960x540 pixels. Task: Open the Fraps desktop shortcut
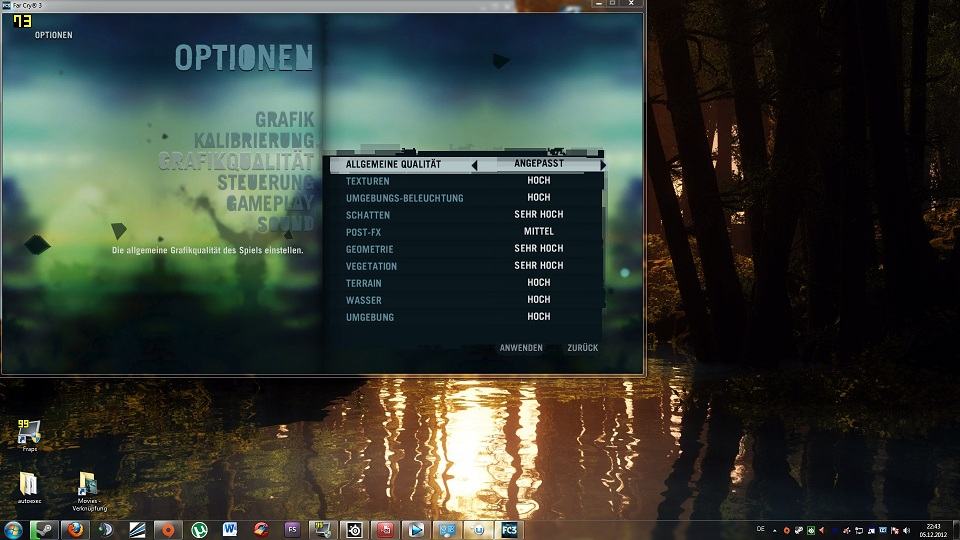coord(29,435)
